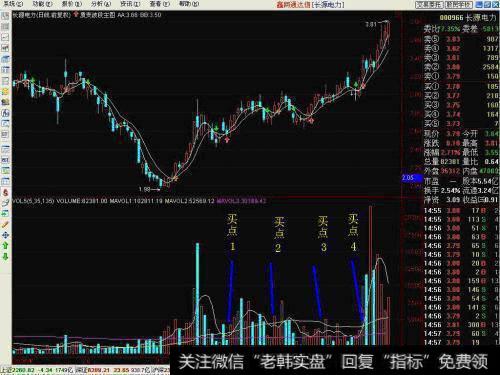Click the 买点 1 annotation label

[232, 232]
